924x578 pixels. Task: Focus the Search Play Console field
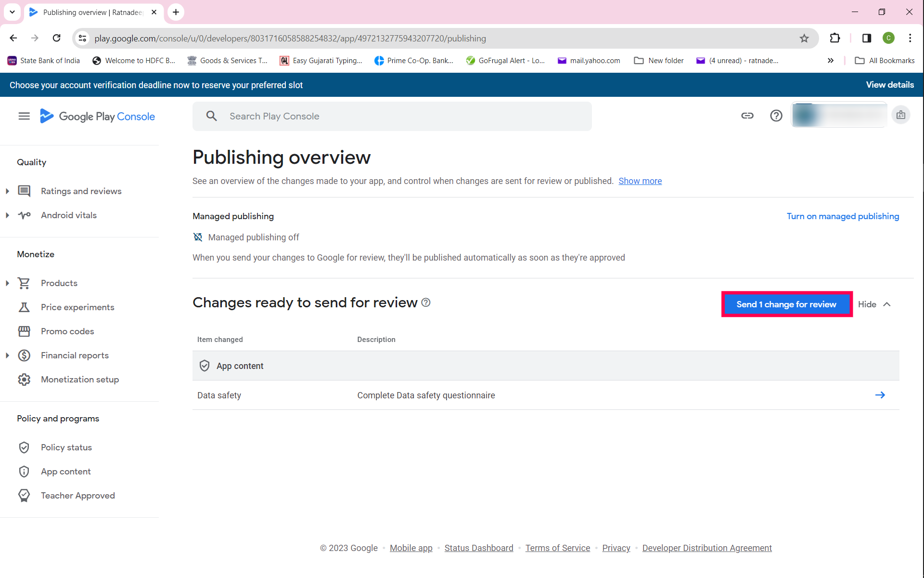(392, 116)
